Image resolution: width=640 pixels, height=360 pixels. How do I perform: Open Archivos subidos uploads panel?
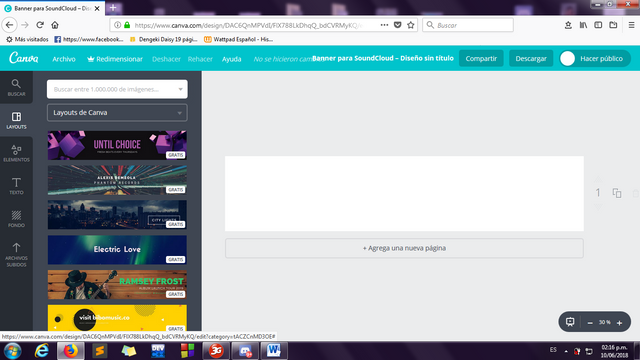click(x=16, y=254)
